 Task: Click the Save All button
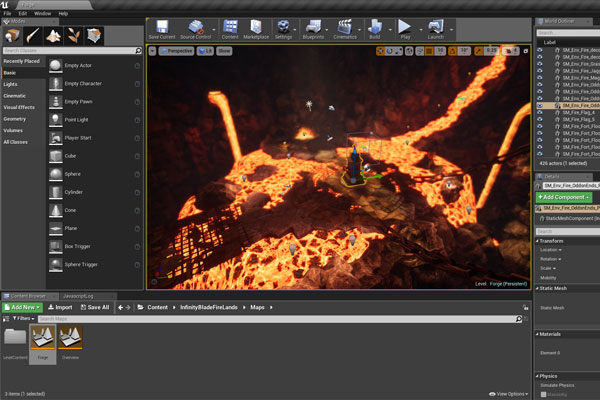pos(95,307)
